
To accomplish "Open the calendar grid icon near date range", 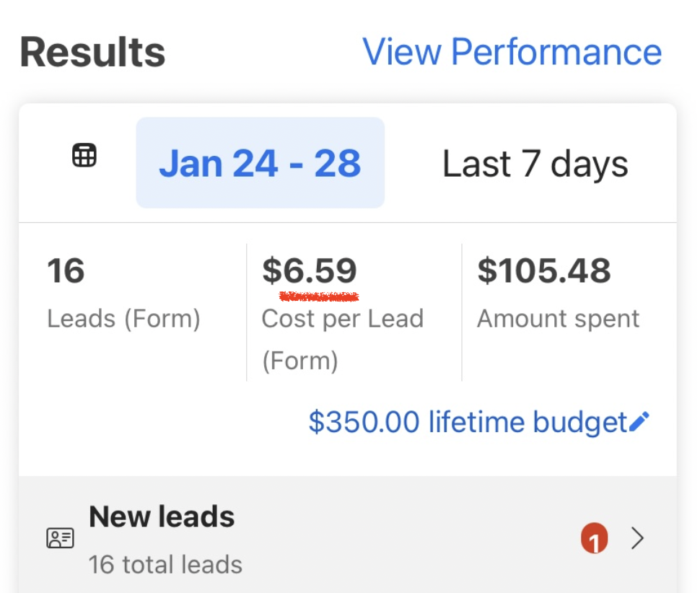I will [x=83, y=154].
